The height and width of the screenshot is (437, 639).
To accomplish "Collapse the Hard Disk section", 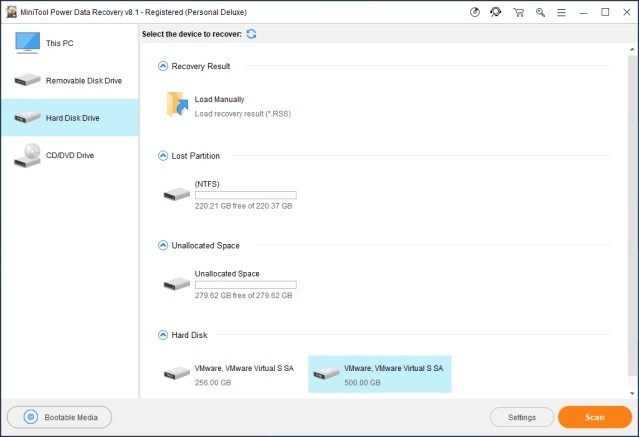I will [x=163, y=335].
